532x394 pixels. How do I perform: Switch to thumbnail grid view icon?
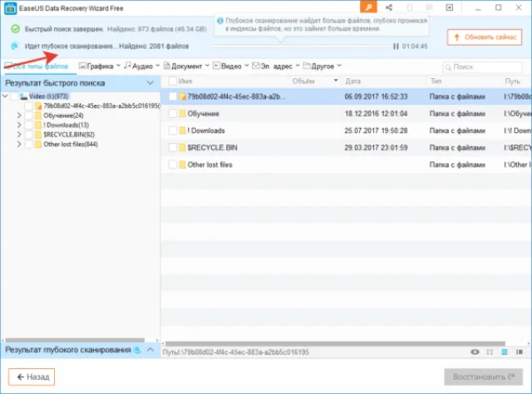click(490, 352)
